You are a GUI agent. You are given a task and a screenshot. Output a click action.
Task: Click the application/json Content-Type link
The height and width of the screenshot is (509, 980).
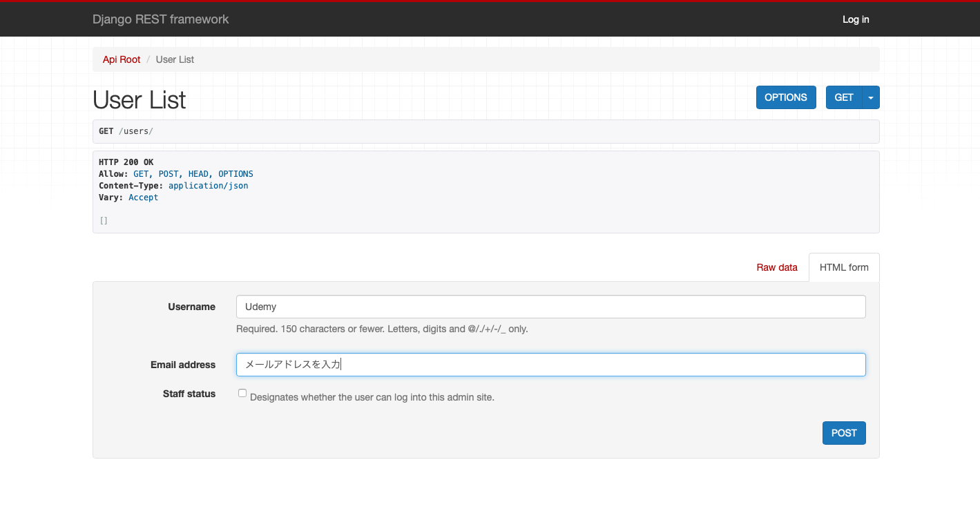click(208, 185)
